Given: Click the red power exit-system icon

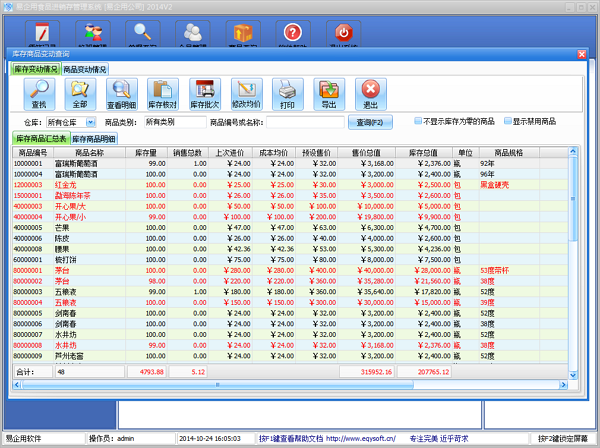Looking at the screenshot, I should (344, 34).
